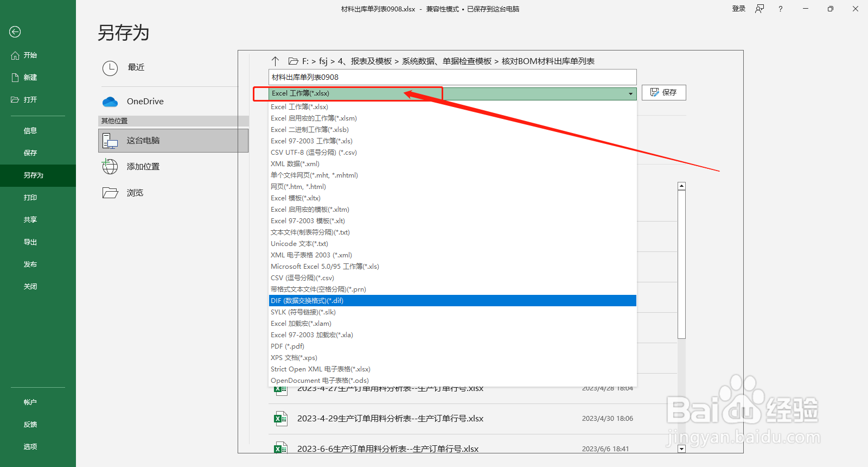868x467 pixels.
Task: Choose CSV UTF-8 (逗号分隔) (*.csv)
Action: point(452,153)
